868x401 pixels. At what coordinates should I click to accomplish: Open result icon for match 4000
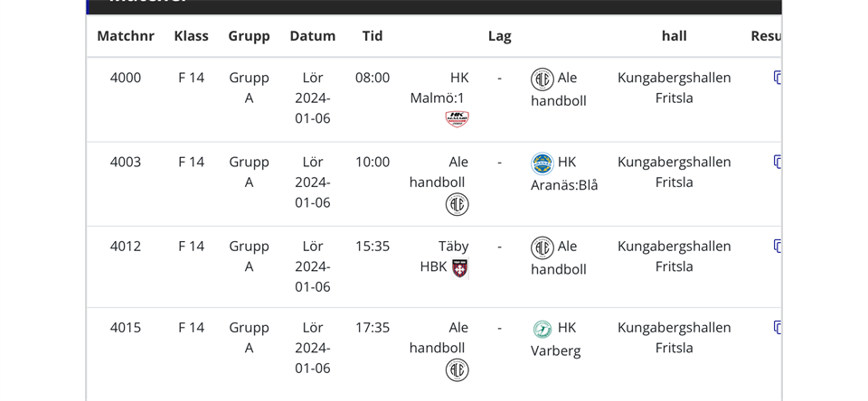(x=777, y=78)
